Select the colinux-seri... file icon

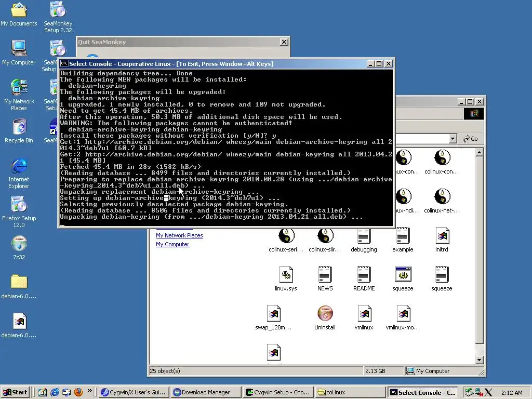point(286,240)
